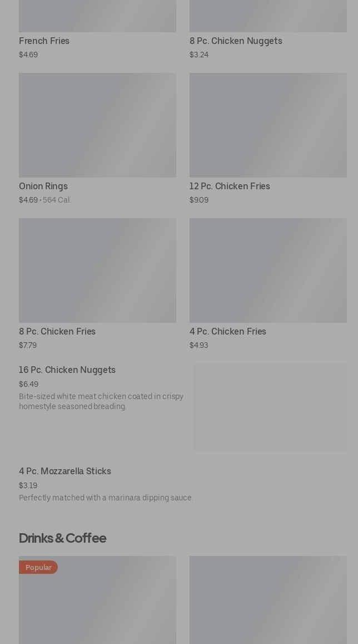Click the $9.09 price under Chicken Fries
This screenshot has height=644, width=358.
(x=199, y=200)
